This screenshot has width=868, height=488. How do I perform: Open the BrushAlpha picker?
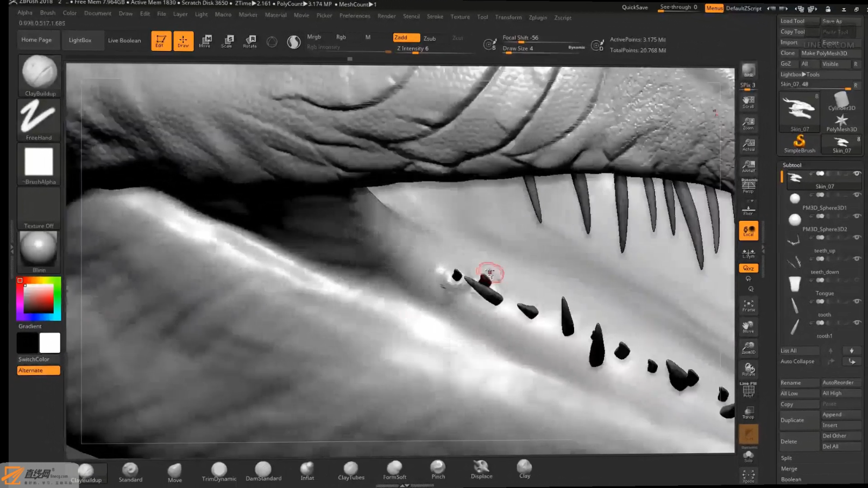[x=39, y=164]
